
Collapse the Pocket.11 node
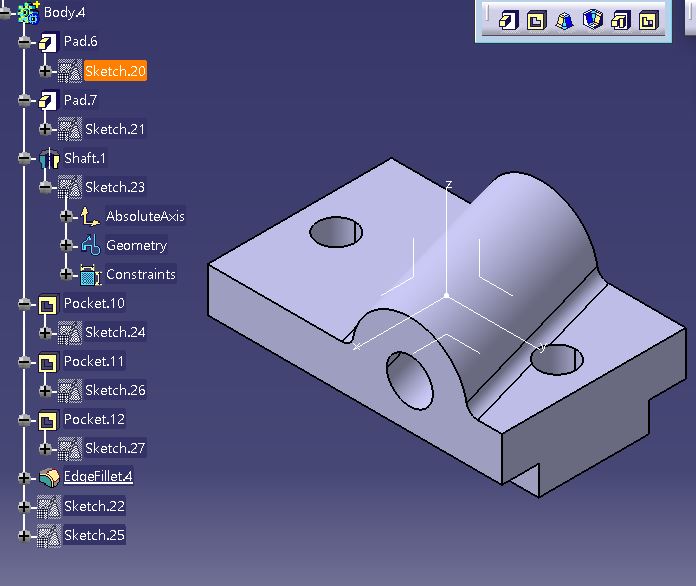pos(24,362)
